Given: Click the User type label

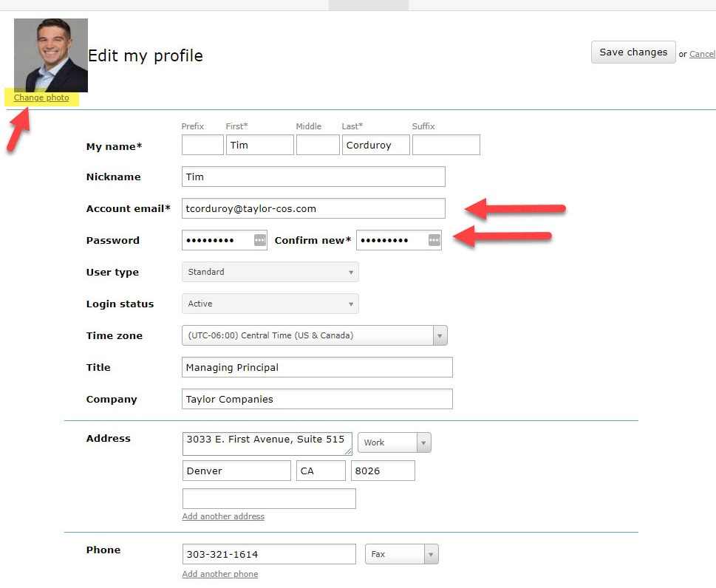Looking at the screenshot, I should tap(112, 272).
